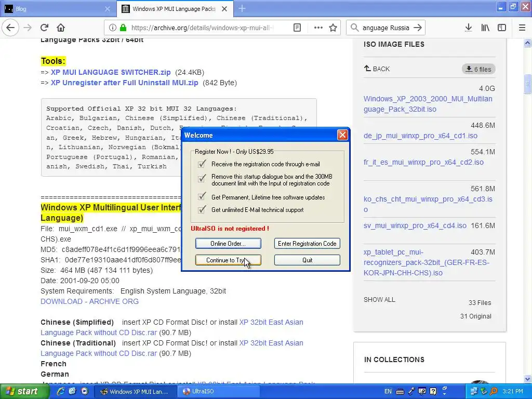Click the orange tray icon beside the clock
This screenshot has width=532, height=399.
tap(494, 391)
